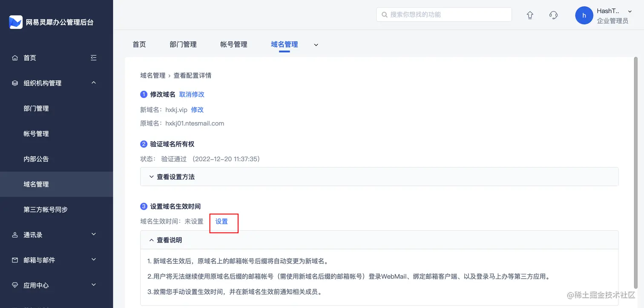Screen dimensions: 644x308
Task: Collapse the 查看说明 panel
Action: pos(379,240)
